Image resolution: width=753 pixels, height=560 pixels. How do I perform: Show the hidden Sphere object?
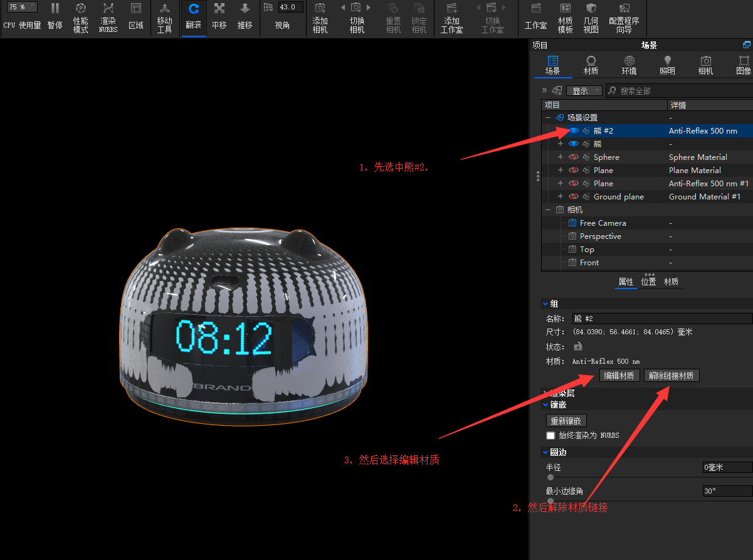coord(574,157)
